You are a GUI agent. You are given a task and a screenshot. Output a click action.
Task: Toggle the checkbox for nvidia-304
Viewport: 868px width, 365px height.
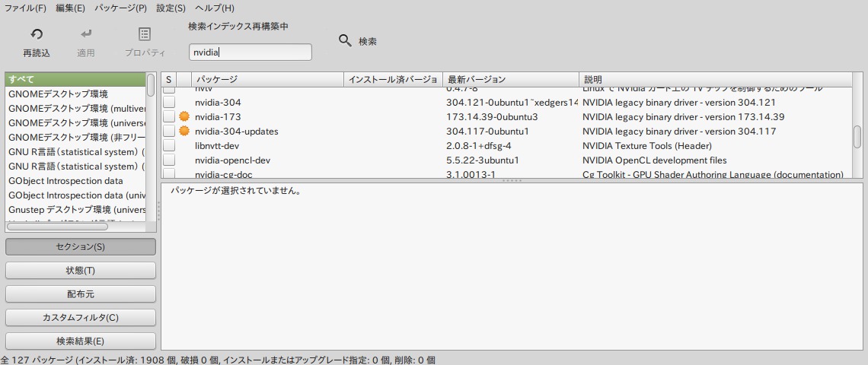tap(169, 103)
